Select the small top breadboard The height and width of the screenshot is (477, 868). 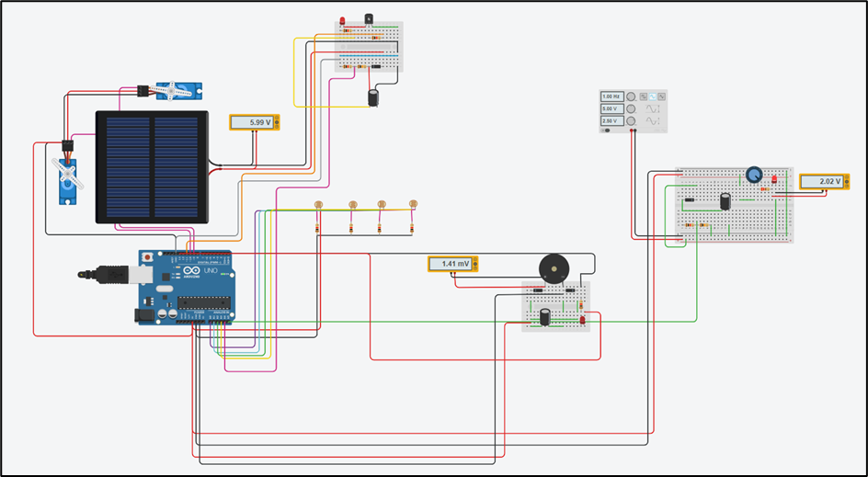(369, 47)
